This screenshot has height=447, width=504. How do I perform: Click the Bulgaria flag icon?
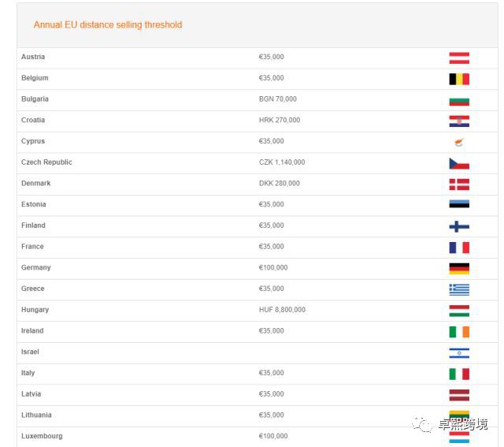(459, 100)
